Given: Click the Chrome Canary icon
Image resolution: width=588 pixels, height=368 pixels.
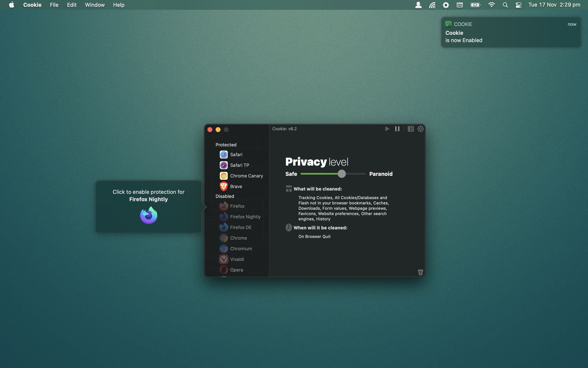Looking at the screenshot, I should (x=224, y=176).
